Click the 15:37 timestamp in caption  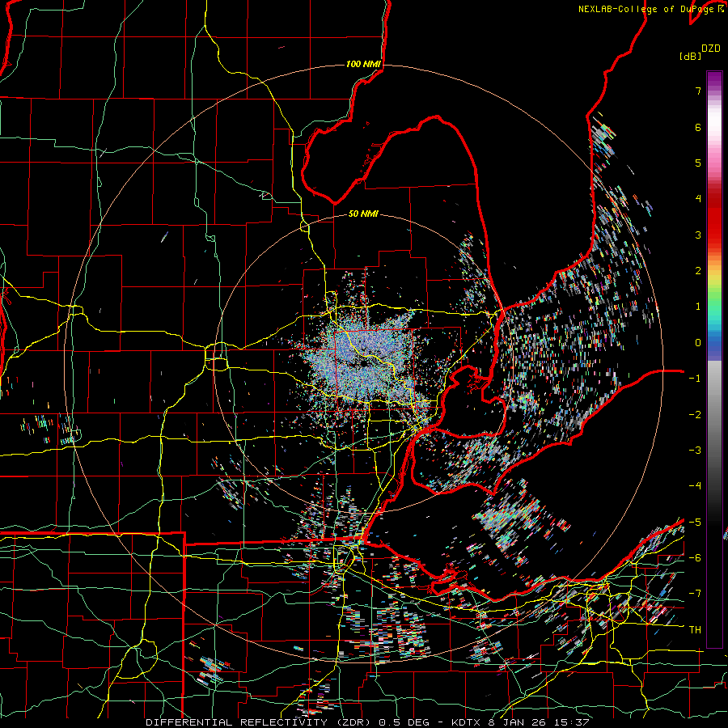coord(573,722)
